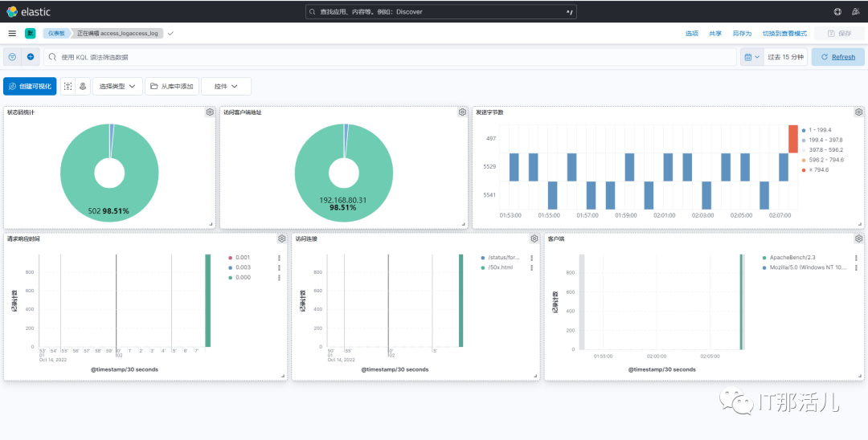868x440 pixels.
Task: Click the 共享 menu item
Action: point(715,34)
